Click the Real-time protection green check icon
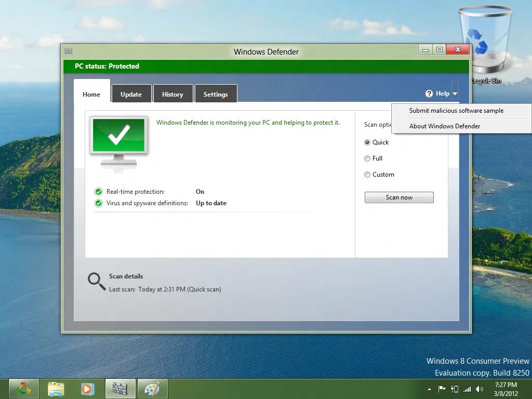The image size is (532, 399). click(x=98, y=192)
